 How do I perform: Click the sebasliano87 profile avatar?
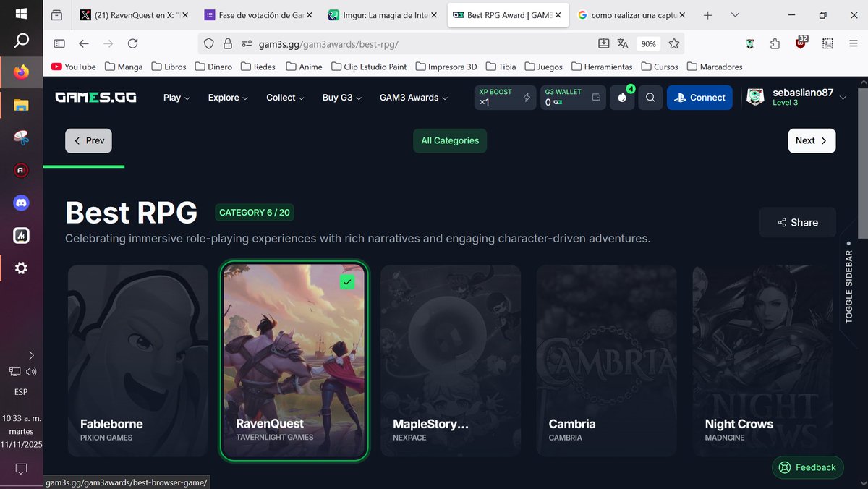point(755,97)
